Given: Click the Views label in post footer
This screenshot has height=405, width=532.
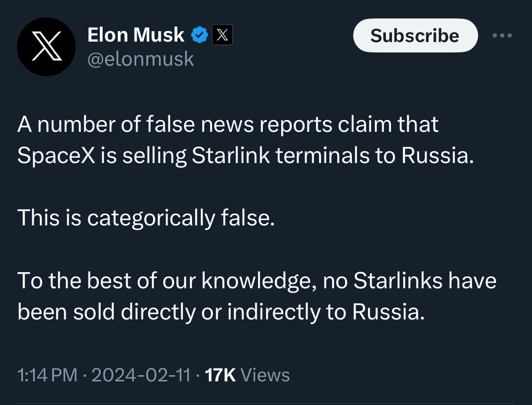Looking at the screenshot, I should 265,375.
